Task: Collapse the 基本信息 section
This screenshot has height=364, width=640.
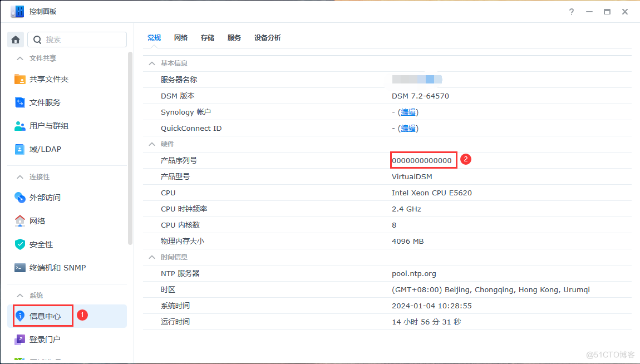Action: tap(152, 63)
